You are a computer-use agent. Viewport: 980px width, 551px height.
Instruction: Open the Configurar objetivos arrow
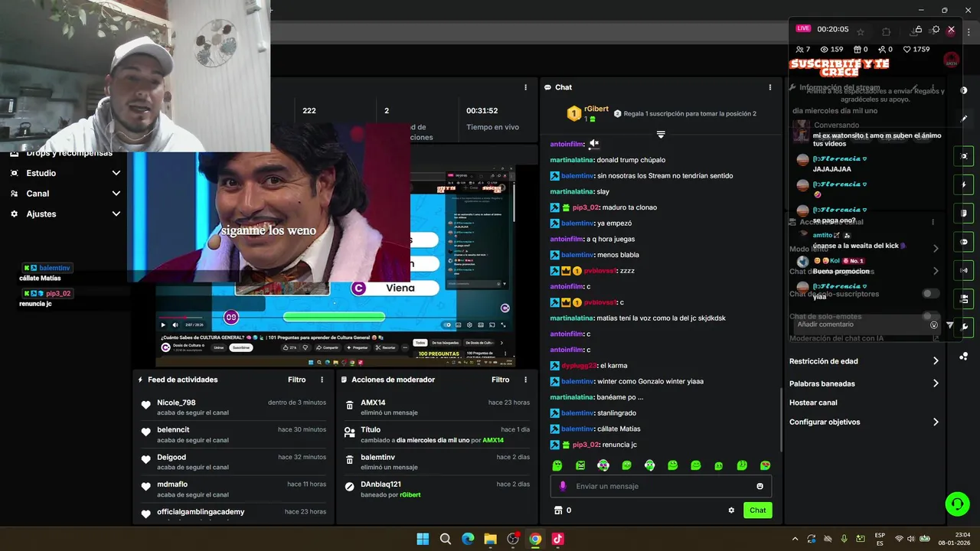936,422
